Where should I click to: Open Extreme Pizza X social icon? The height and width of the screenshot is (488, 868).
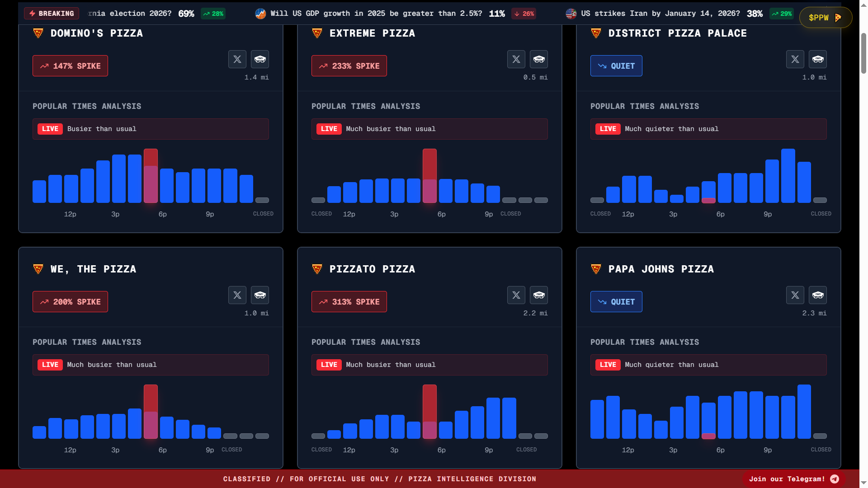(516, 59)
